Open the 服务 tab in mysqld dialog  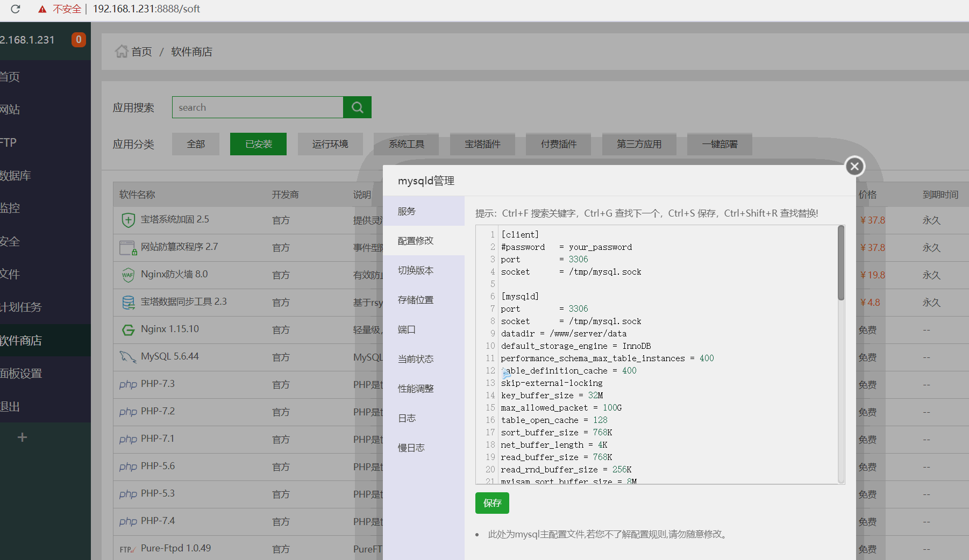pos(424,211)
